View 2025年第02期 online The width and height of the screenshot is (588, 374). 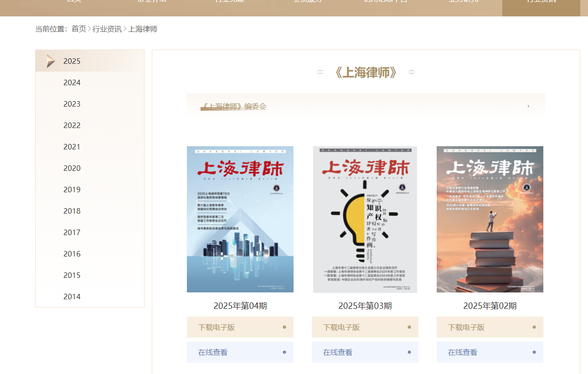pos(463,352)
